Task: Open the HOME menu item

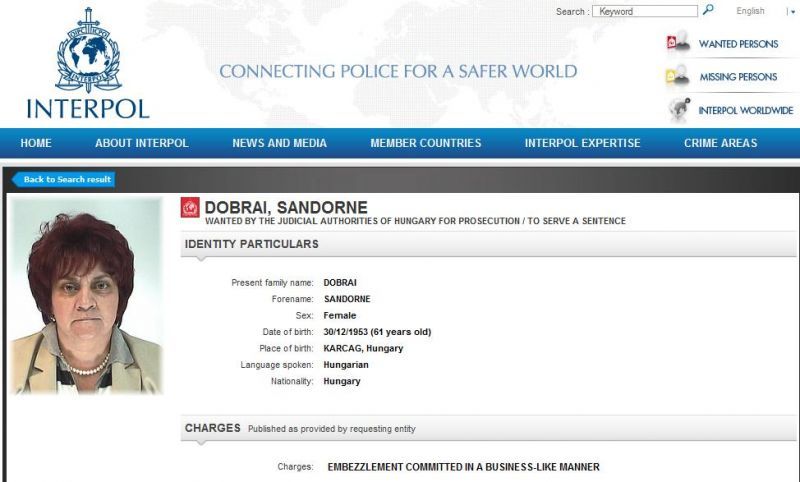Action: pos(36,143)
